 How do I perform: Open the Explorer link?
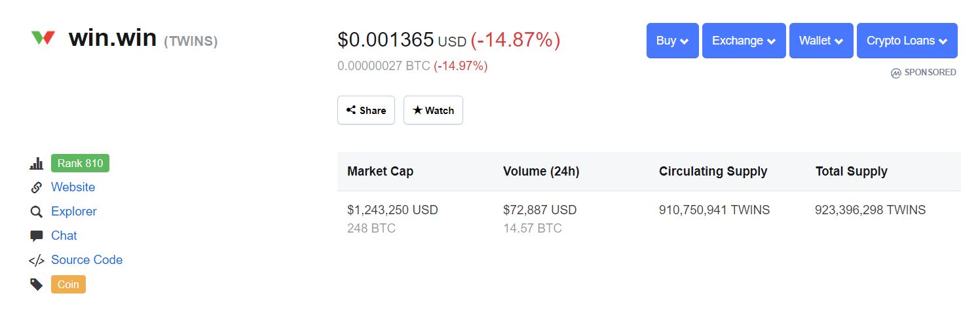click(x=74, y=212)
